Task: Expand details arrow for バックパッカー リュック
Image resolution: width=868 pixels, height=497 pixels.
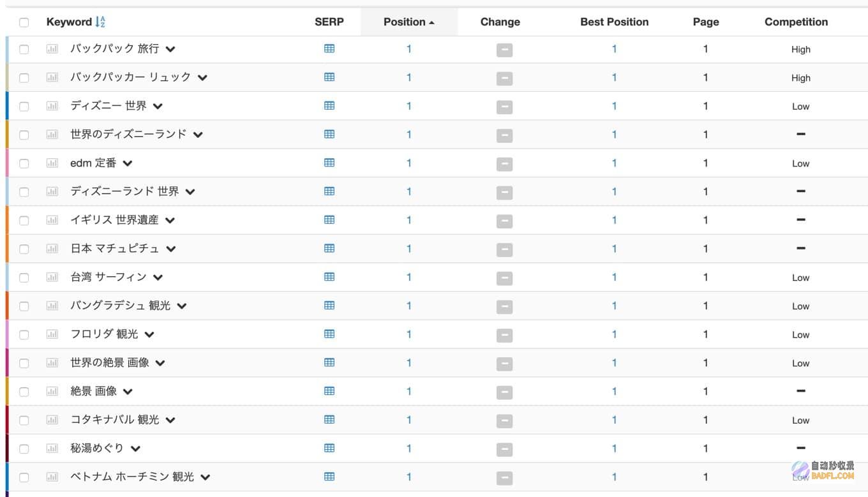Action: click(x=202, y=78)
